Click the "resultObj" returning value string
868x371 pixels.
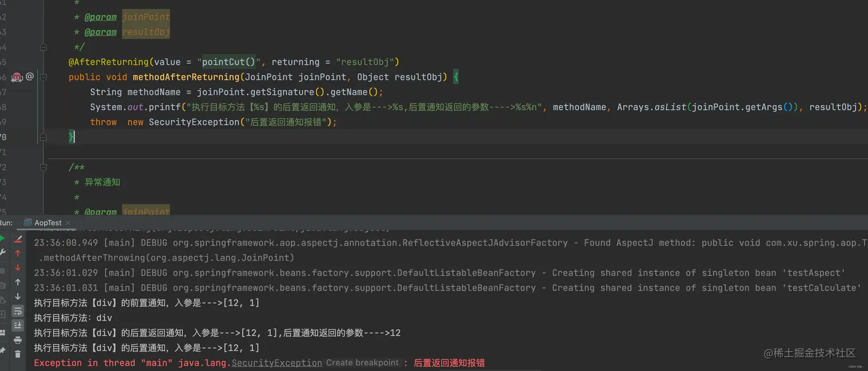pyautogui.click(x=365, y=62)
